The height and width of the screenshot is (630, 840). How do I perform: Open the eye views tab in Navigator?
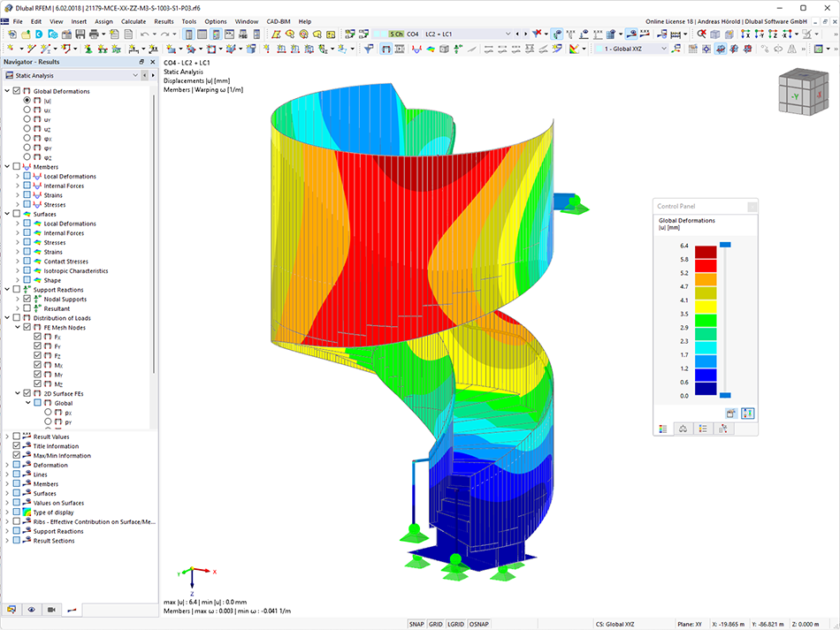32,609
